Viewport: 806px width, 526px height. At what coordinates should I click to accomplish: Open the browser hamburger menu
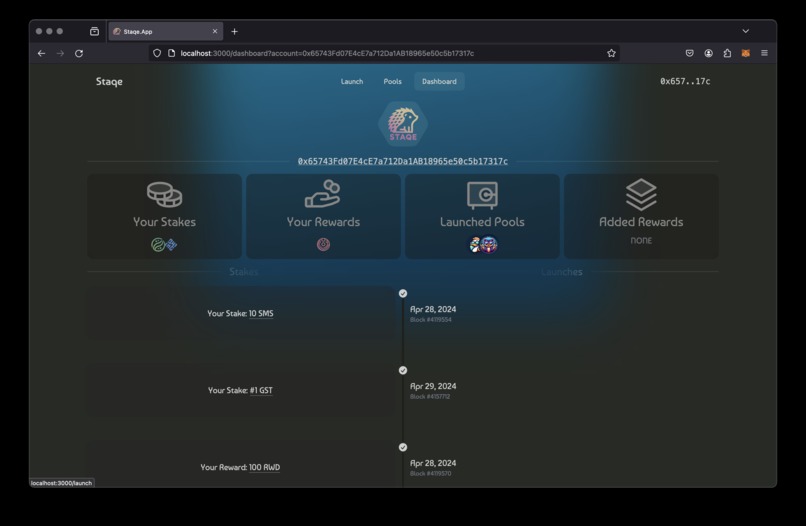point(764,53)
